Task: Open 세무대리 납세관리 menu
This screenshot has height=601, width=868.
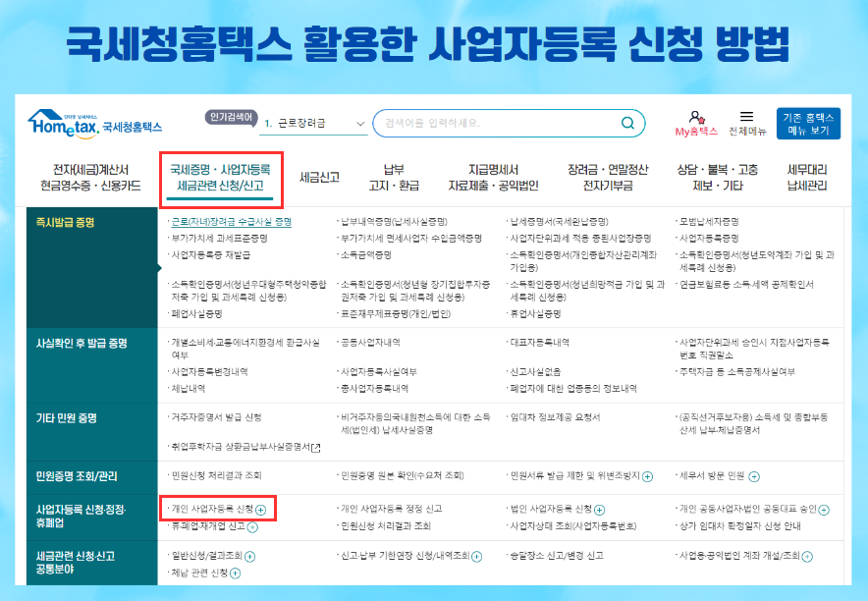Action: (x=807, y=177)
